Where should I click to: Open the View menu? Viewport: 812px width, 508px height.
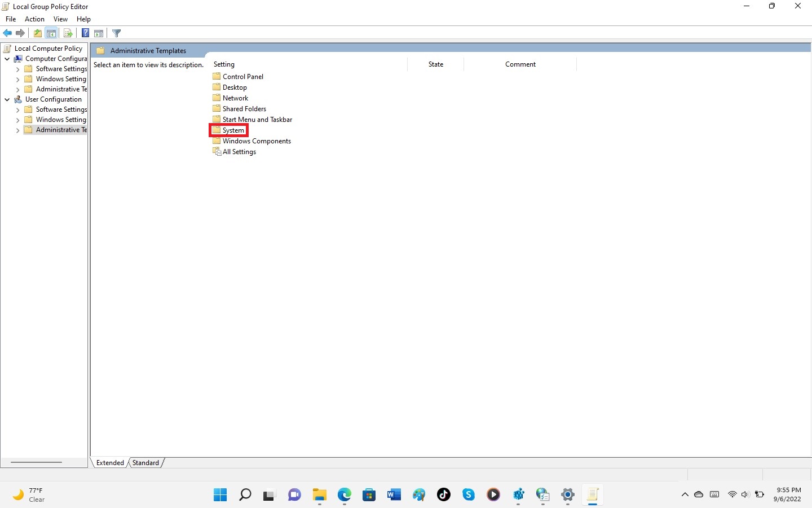coord(60,19)
